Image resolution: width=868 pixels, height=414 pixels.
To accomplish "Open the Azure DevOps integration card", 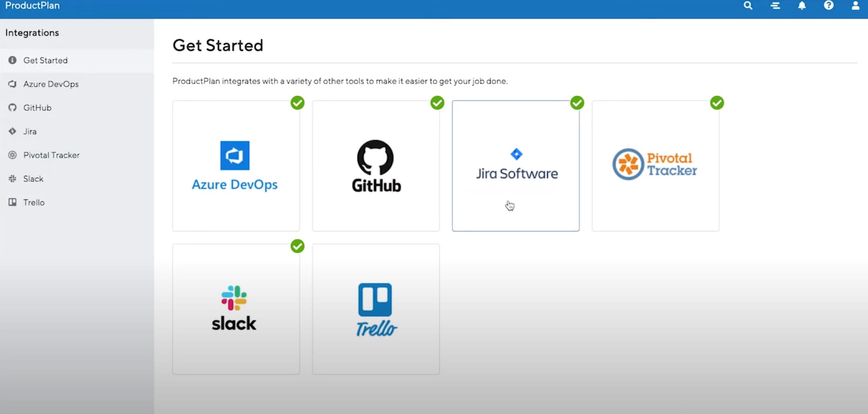I will point(236,166).
